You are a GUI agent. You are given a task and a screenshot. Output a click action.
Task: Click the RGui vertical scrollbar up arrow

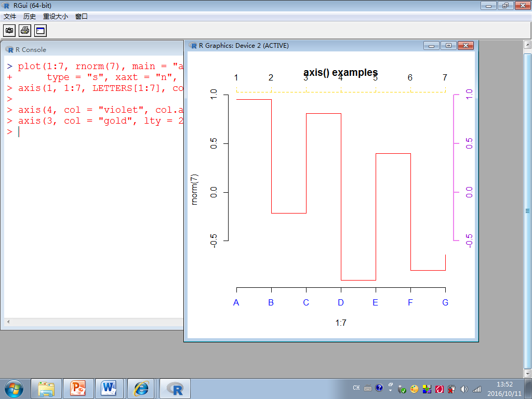coord(527,45)
